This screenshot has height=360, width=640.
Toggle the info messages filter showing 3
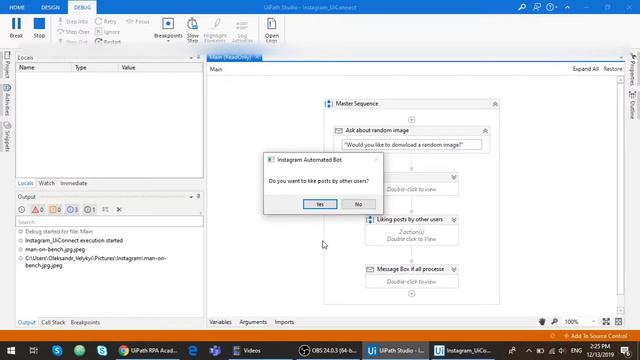point(72,209)
